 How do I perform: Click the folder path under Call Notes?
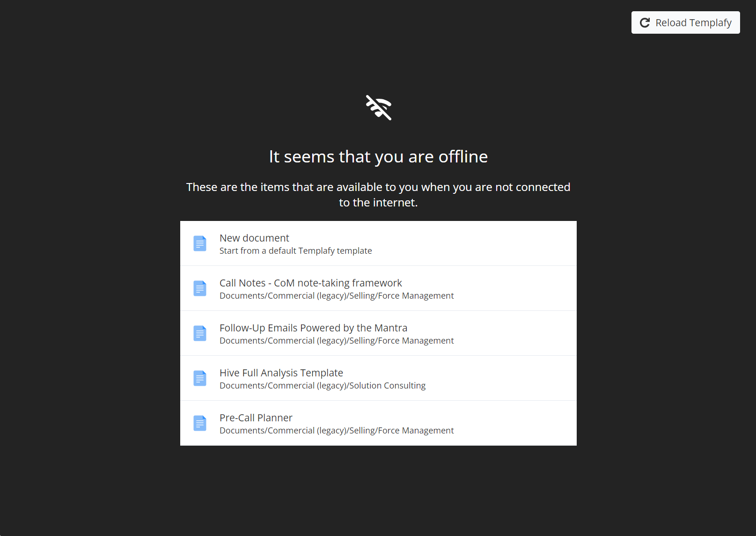point(337,296)
